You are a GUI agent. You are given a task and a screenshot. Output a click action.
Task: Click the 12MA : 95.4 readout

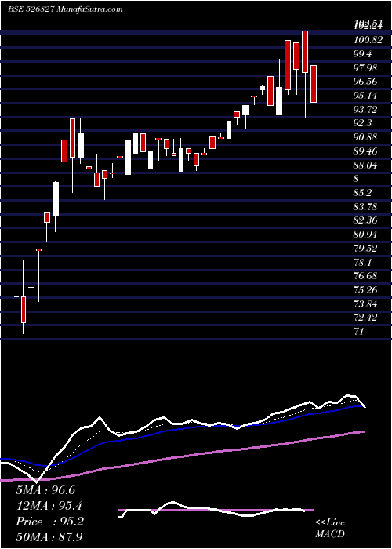tap(49, 506)
